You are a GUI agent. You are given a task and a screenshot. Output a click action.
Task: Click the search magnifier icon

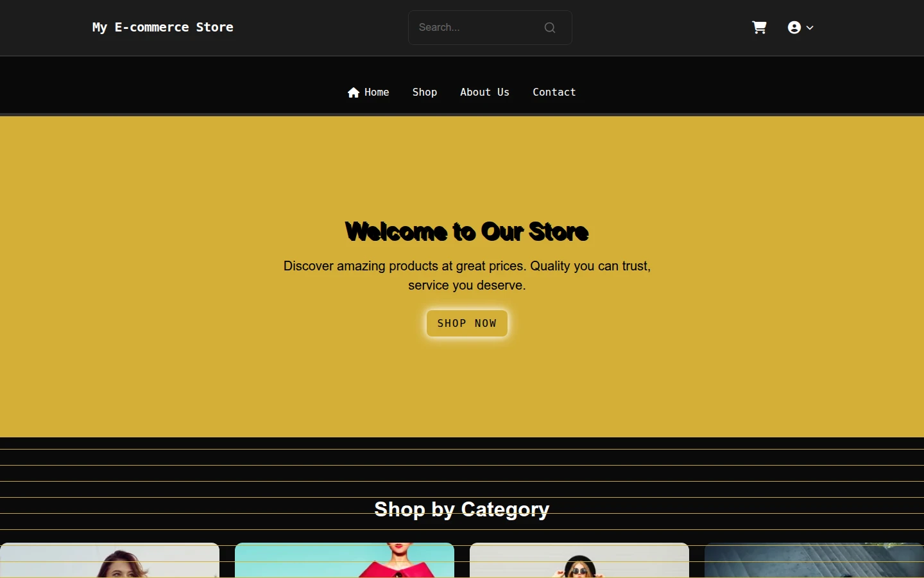550,28
